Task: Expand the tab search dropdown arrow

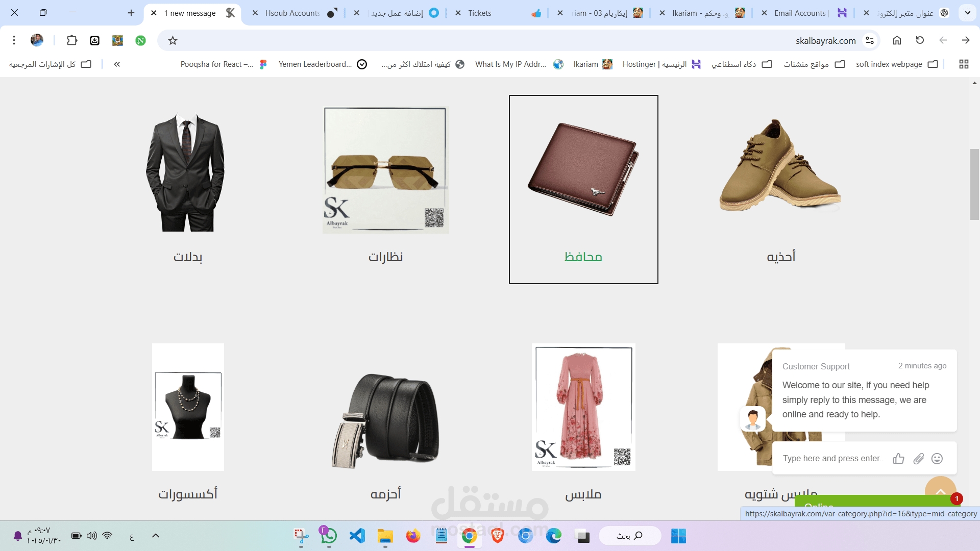Action: (x=967, y=13)
